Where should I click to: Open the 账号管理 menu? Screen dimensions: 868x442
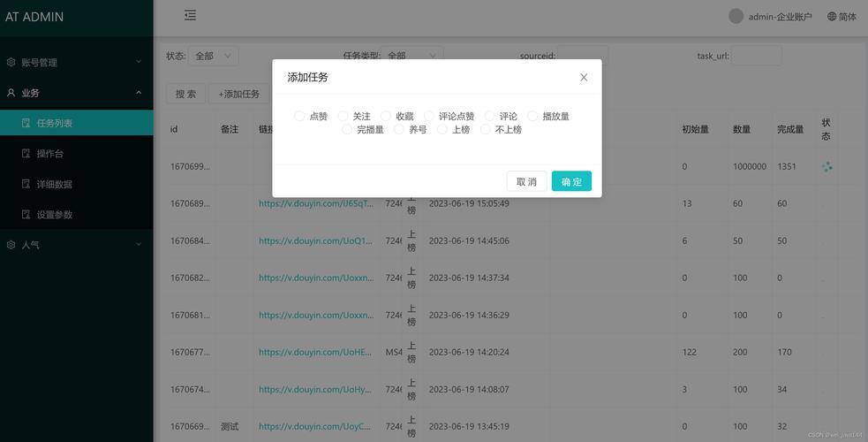coord(77,63)
